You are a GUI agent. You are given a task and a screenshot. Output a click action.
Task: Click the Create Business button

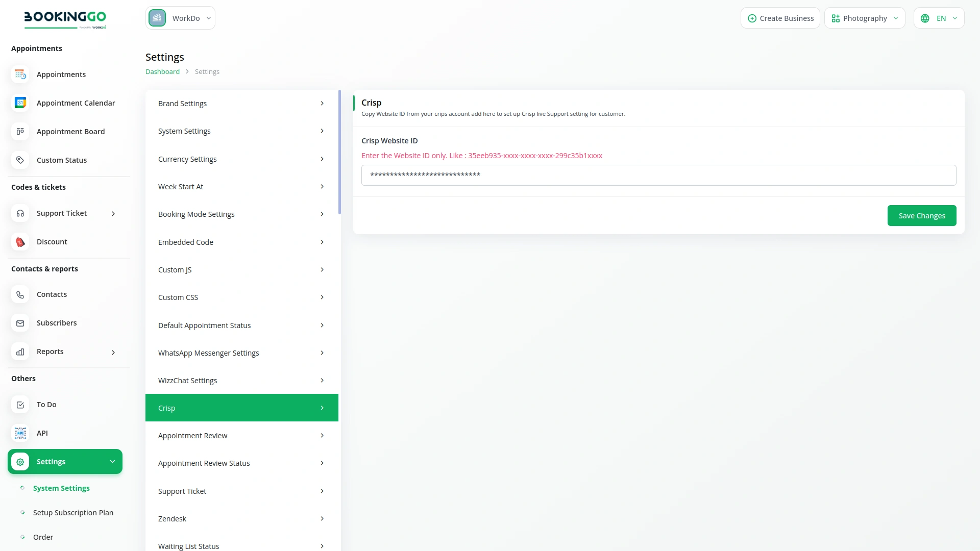780,18
